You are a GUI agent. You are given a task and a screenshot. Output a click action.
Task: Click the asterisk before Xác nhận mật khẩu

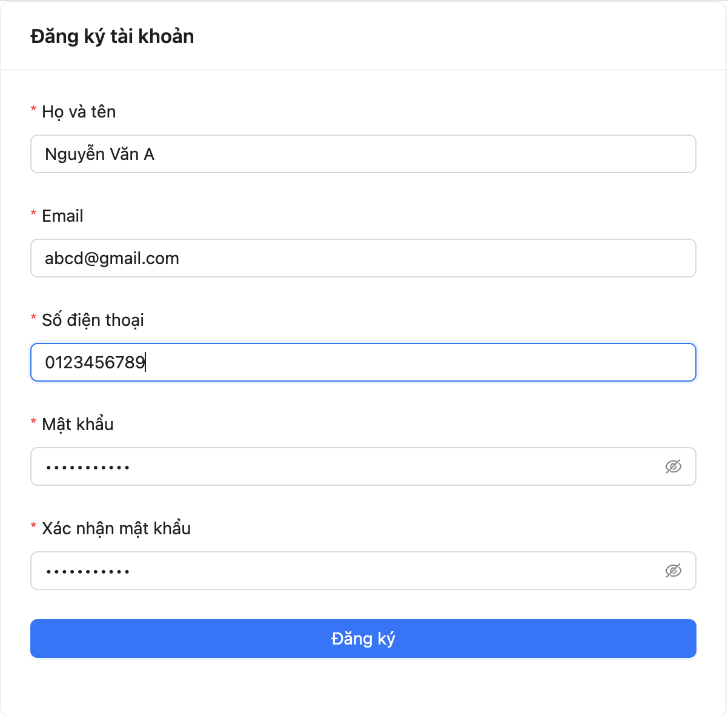34,527
